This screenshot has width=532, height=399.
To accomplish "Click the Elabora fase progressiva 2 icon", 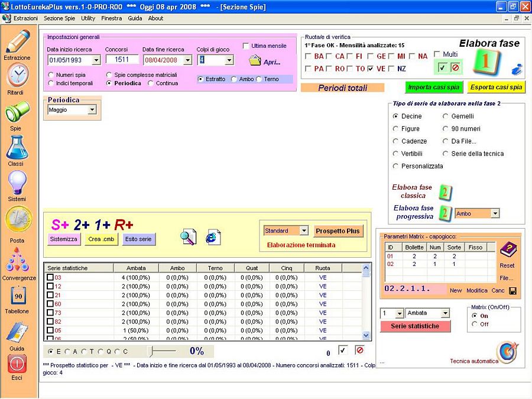I will click(445, 213).
